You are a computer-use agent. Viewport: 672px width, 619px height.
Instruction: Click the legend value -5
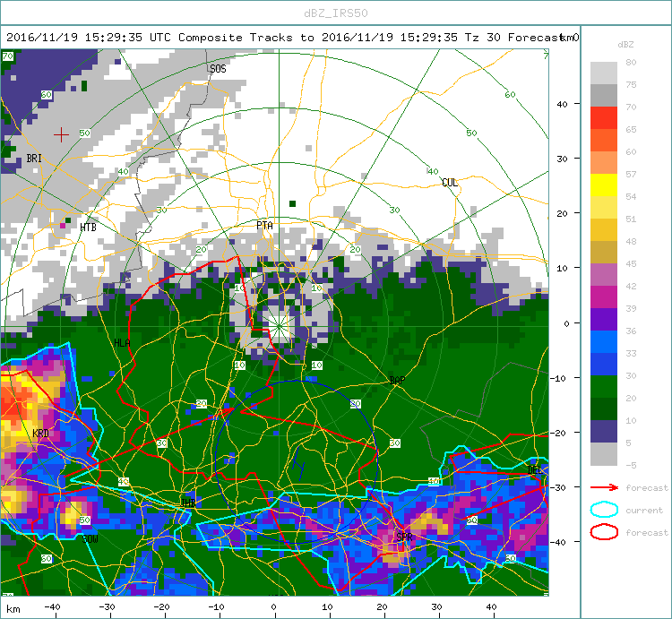coord(631,465)
